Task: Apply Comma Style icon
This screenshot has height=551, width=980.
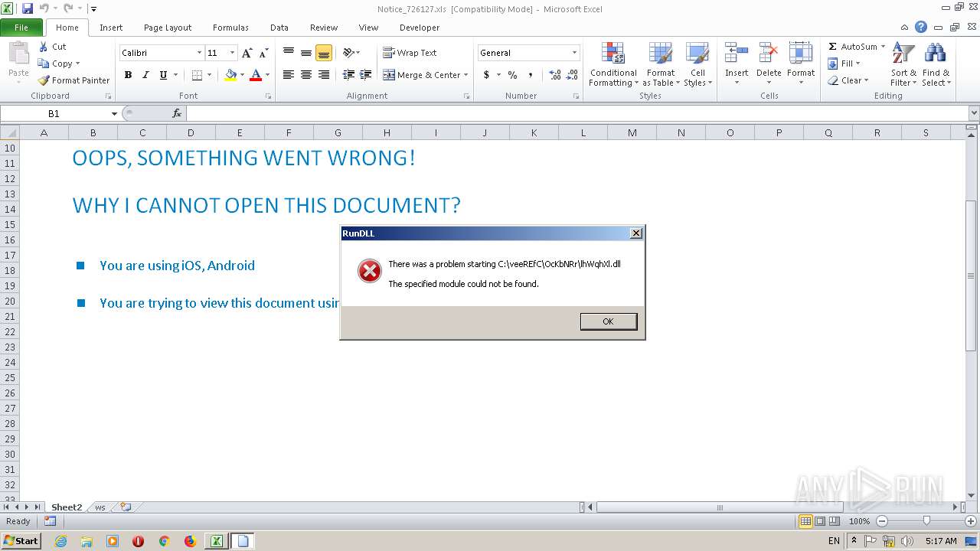Action: pyautogui.click(x=530, y=75)
